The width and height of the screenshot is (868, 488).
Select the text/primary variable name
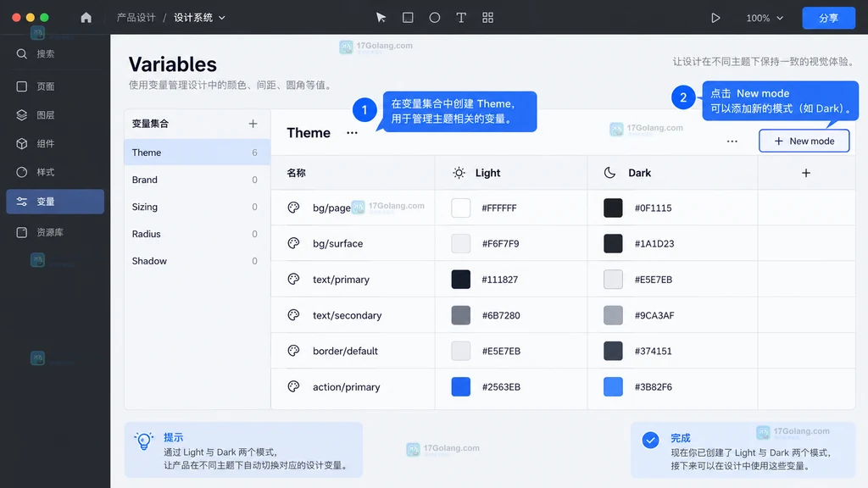(x=341, y=280)
